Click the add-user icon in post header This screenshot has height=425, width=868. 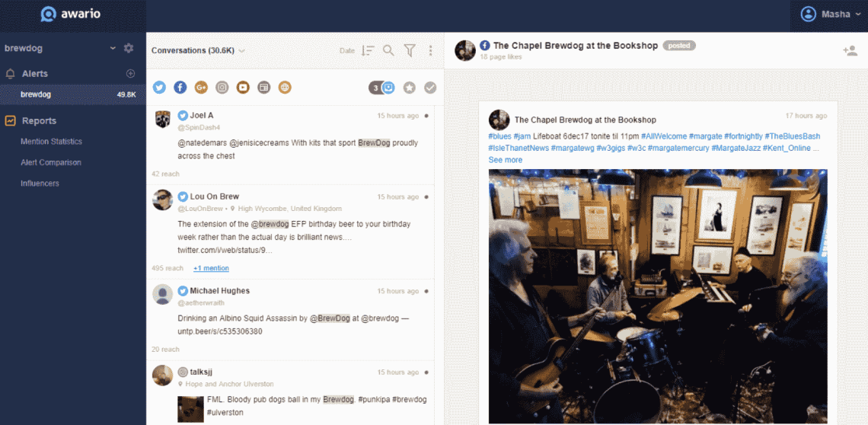(850, 51)
